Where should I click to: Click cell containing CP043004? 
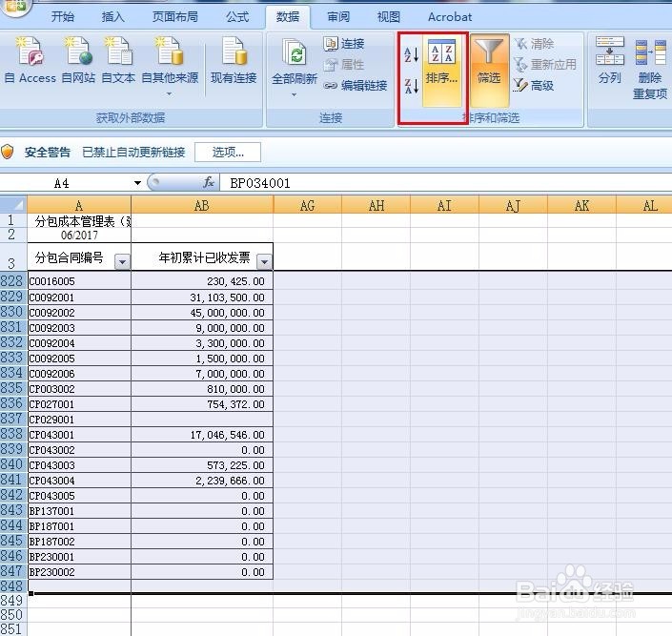[79, 481]
